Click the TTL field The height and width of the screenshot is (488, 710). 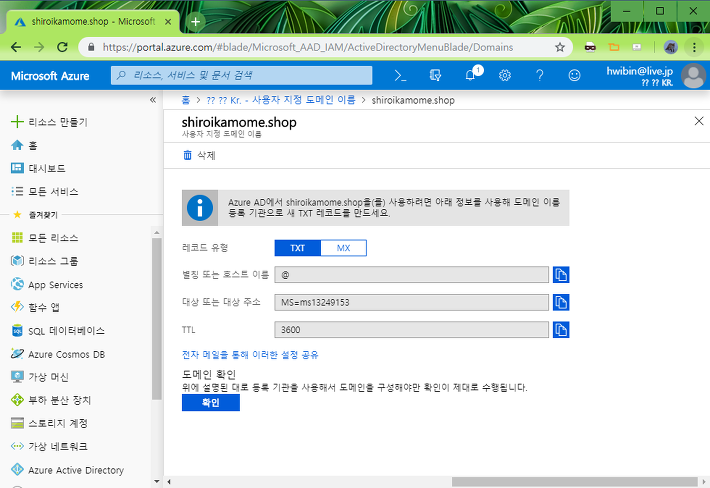[x=411, y=330]
